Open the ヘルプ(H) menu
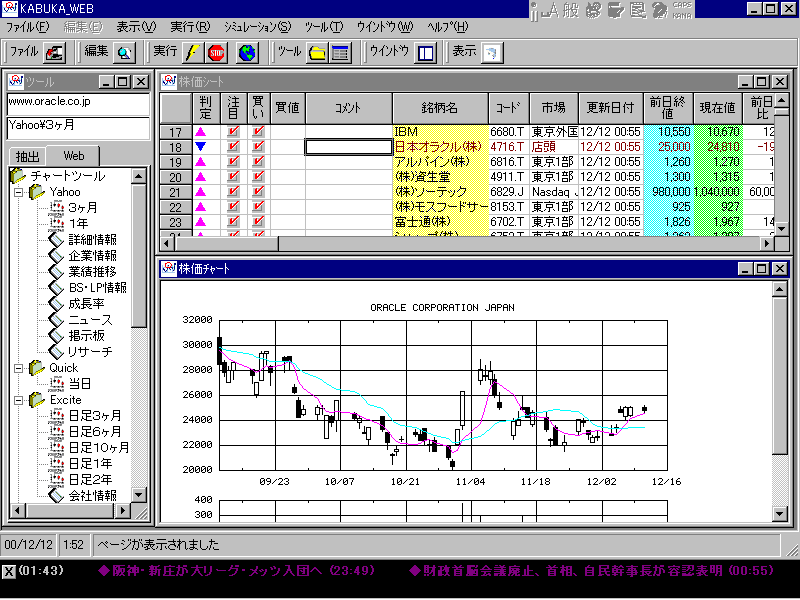800x600 pixels. pos(447,27)
